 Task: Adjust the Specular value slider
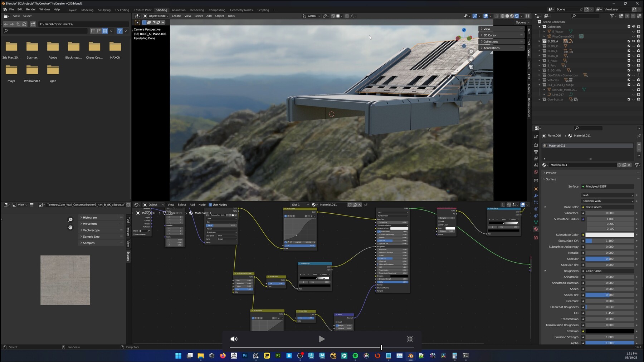[610, 259]
